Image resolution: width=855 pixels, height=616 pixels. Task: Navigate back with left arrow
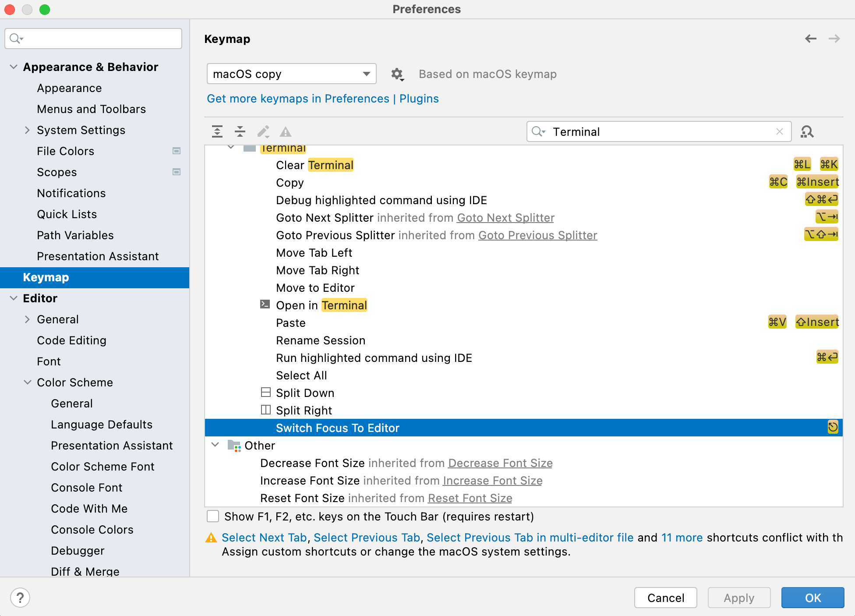(811, 39)
